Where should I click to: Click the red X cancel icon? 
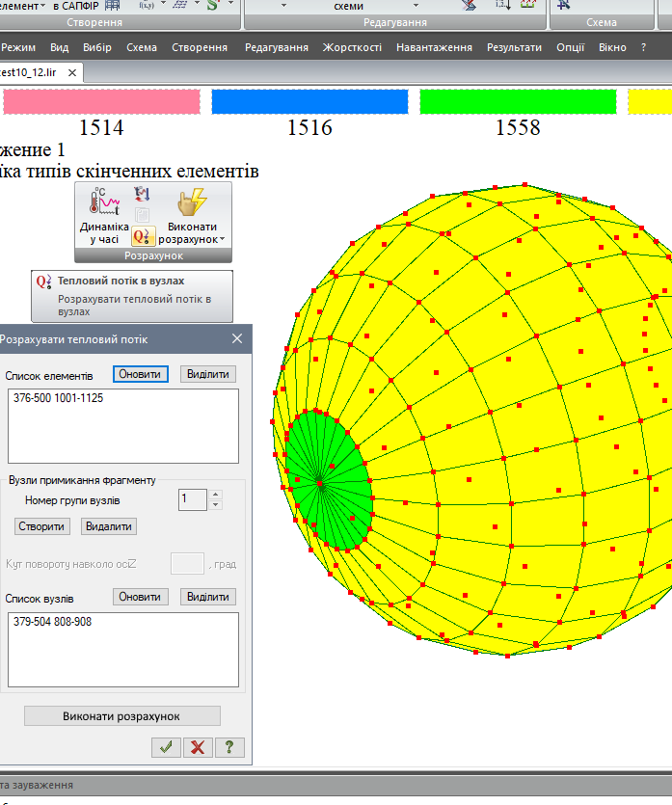(198, 747)
